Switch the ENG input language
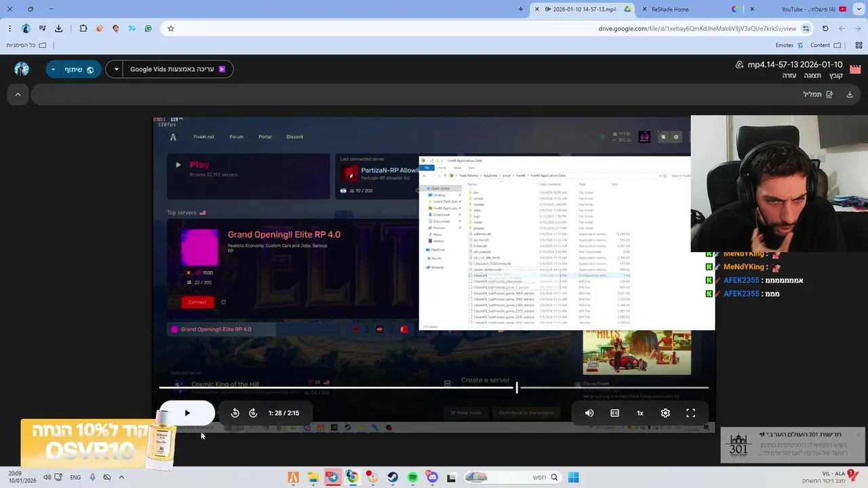The image size is (868, 488). (x=75, y=477)
